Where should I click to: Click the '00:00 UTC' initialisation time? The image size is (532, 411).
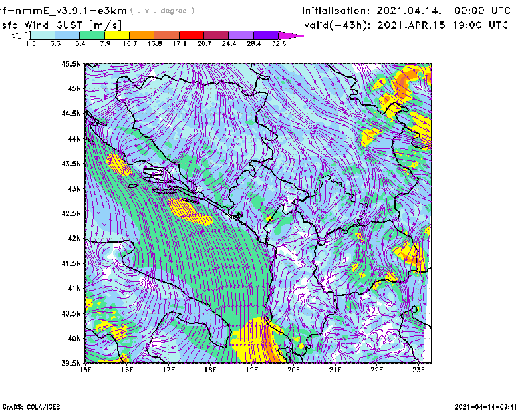pyautogui.click(x=483, y=11)
